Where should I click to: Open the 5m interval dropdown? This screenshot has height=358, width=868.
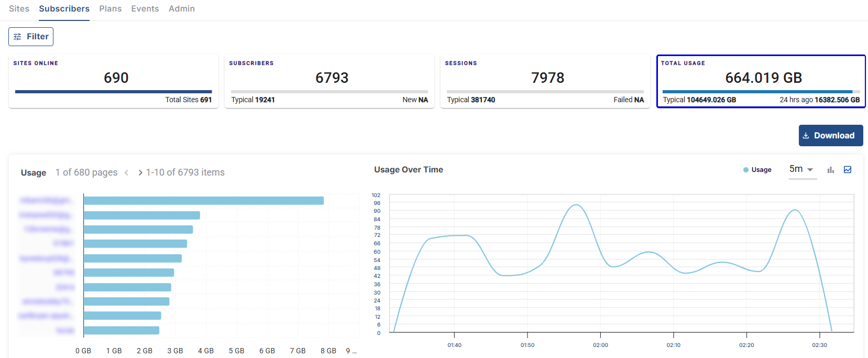pyautogui.click(x=802, y=169)
